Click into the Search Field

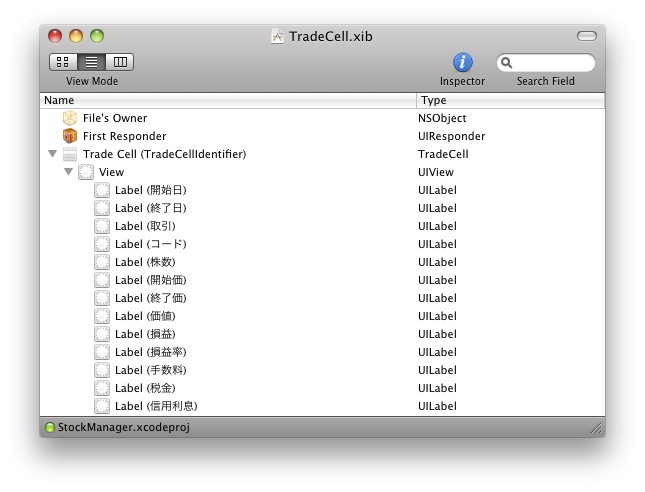[x=545, y=63]
